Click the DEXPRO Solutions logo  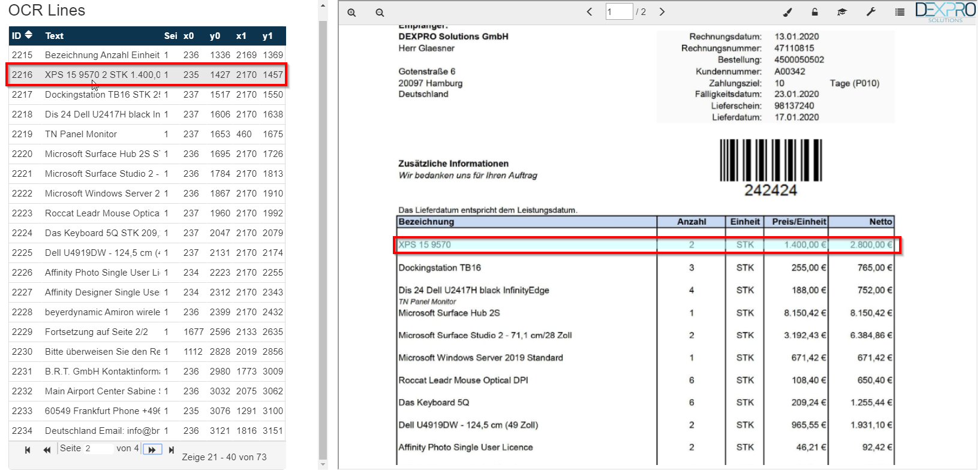[x=946, y=12]
